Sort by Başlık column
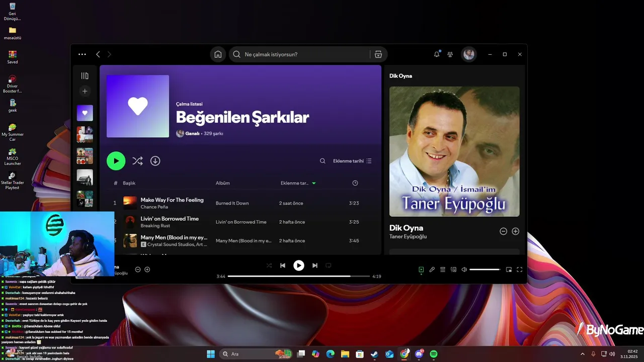The width and height of the screenshot is (644, 362). (x=129, y=183)
